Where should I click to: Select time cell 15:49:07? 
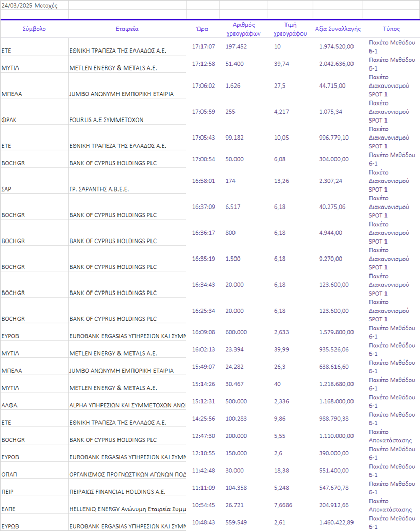click(204, 367)
